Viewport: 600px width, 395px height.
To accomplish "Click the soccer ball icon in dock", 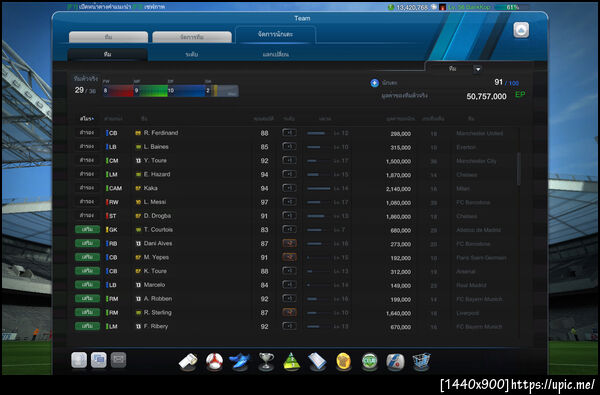I will [214, 361].
